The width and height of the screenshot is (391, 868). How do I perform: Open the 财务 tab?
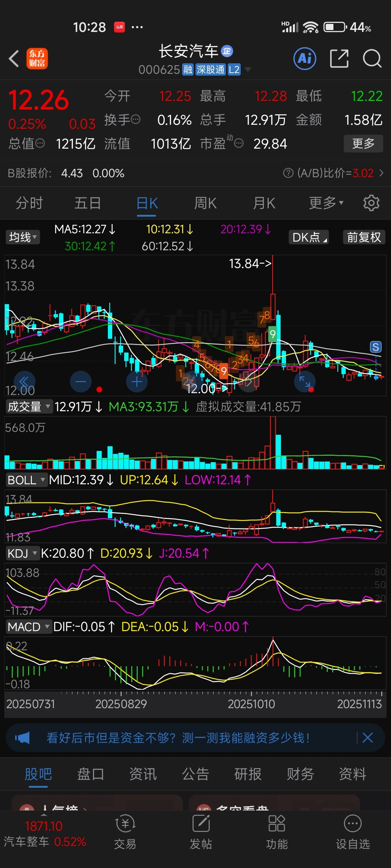(300, 774)
